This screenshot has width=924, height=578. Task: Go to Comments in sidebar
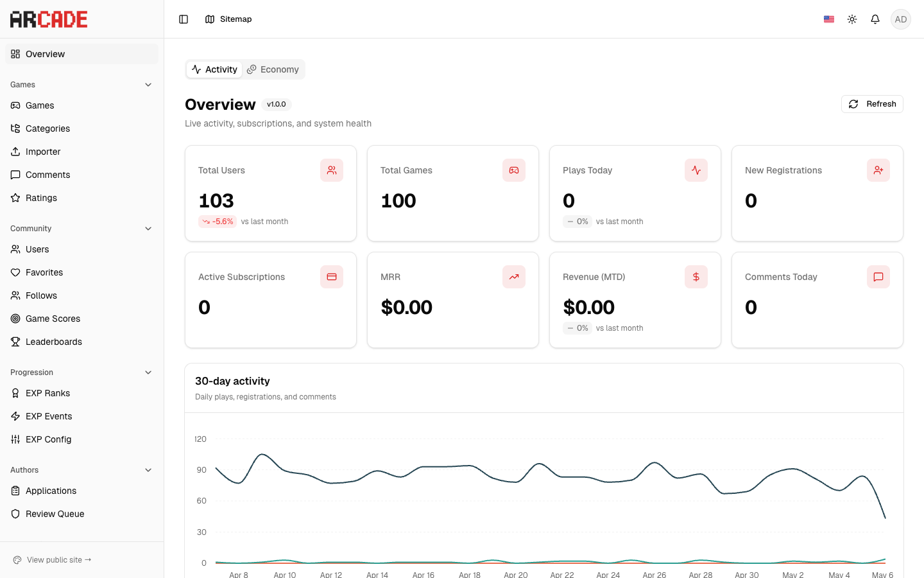(x=81, y=175)
